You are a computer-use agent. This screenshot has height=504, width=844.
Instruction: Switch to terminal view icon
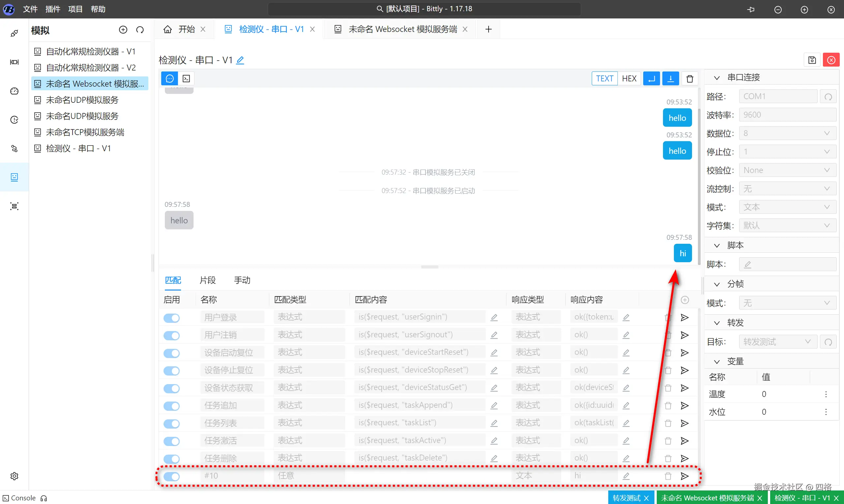coord(186,79)
